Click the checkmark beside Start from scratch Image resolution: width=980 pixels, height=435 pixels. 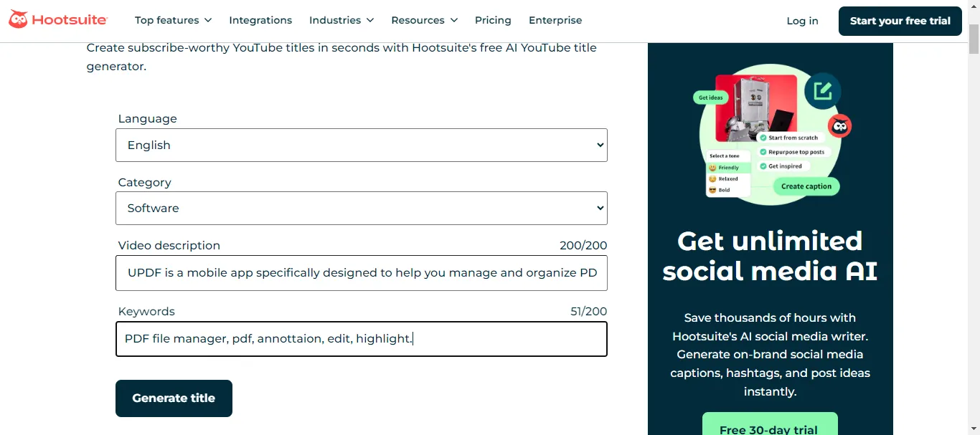(763, 138)
